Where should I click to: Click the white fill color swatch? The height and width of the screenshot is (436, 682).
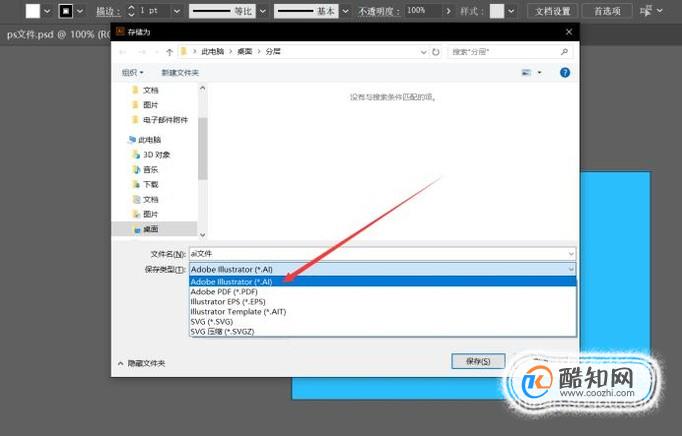[x=33, y=11]
